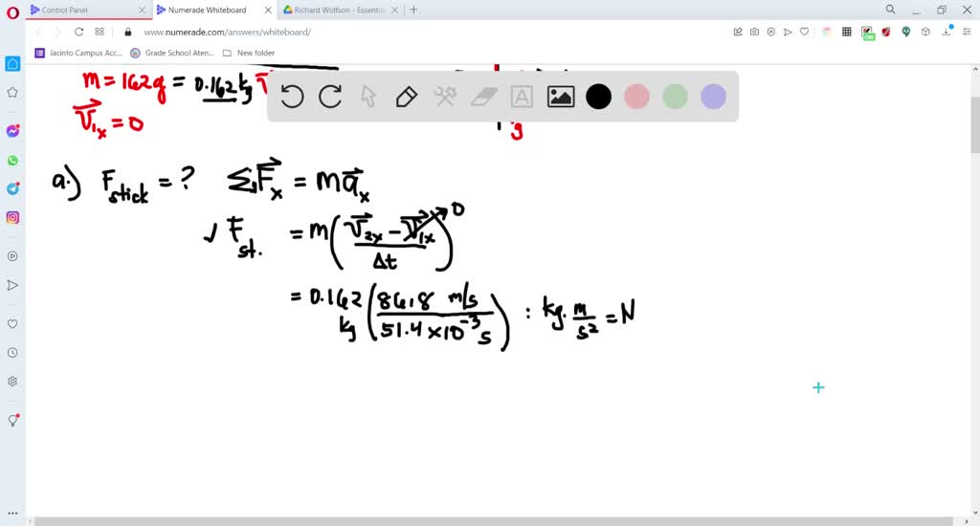This screenshot has height=526, width=980.
Task: Click the vertical scrollbar thumb
Action: pos(975,125)
